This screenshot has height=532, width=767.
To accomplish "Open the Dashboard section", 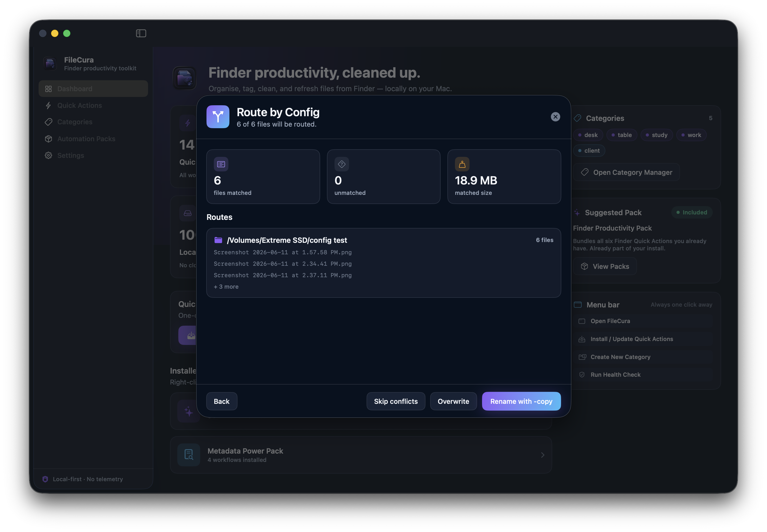I will [x=93, y=89].
